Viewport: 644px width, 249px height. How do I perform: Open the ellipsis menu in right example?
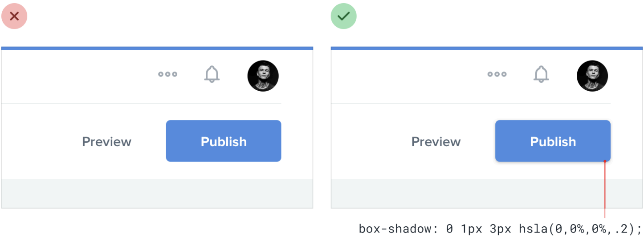pos(497,74)
